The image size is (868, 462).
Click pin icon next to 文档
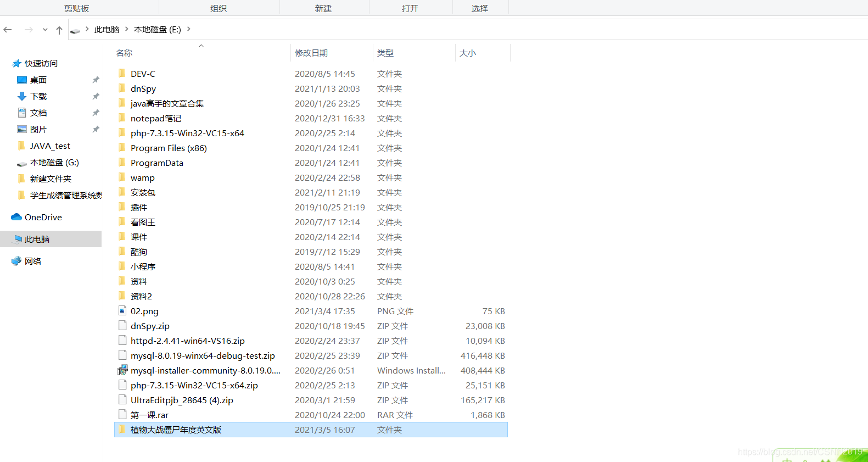tap(96, 113)
